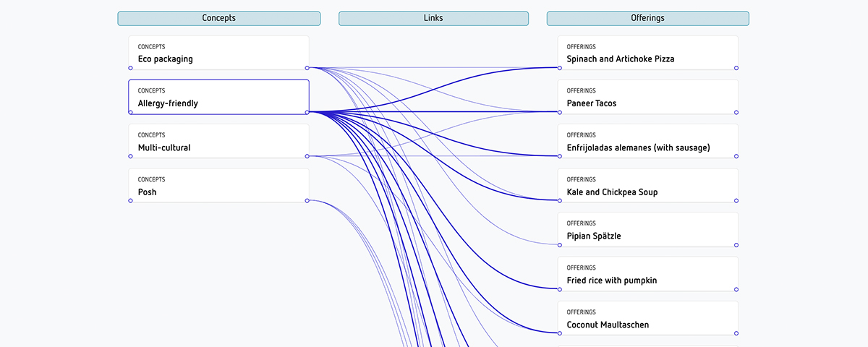Screen dimensions: 868x347
Task: Click the right connector port of Paneer Tacos
Action: tap(736, 112)
